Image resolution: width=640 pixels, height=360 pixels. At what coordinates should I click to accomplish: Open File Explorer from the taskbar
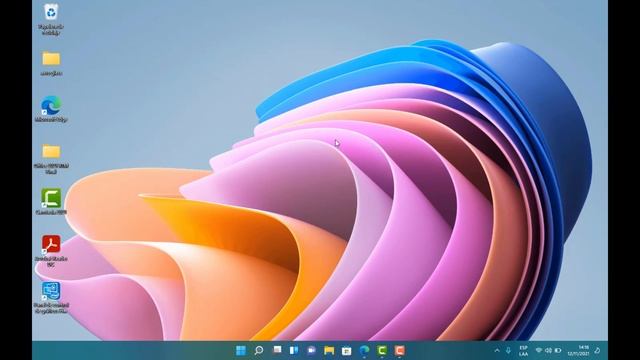[x=329, y=351]
